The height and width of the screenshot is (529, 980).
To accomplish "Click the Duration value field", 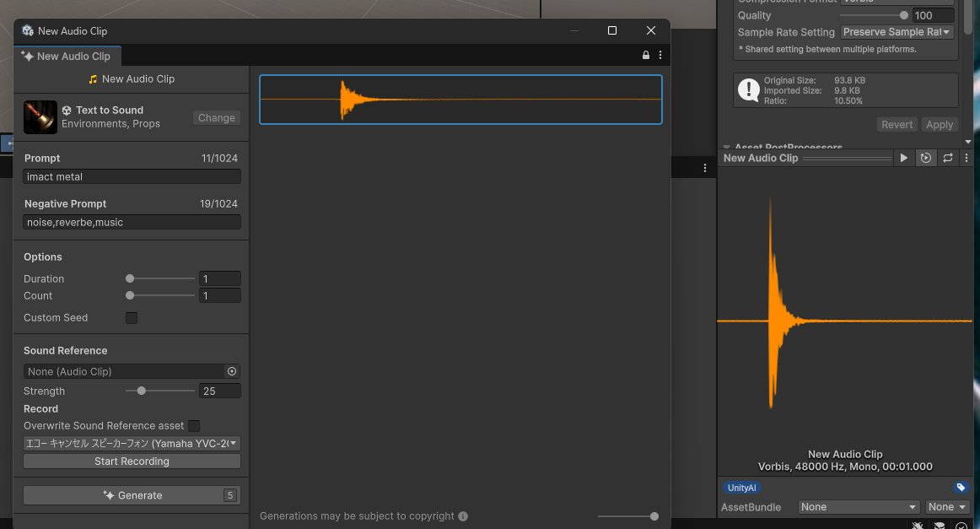I will (219, 279).
